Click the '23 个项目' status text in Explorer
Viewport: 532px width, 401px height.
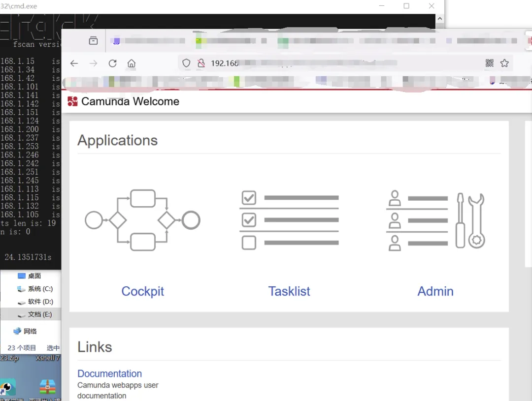[22, 348]
